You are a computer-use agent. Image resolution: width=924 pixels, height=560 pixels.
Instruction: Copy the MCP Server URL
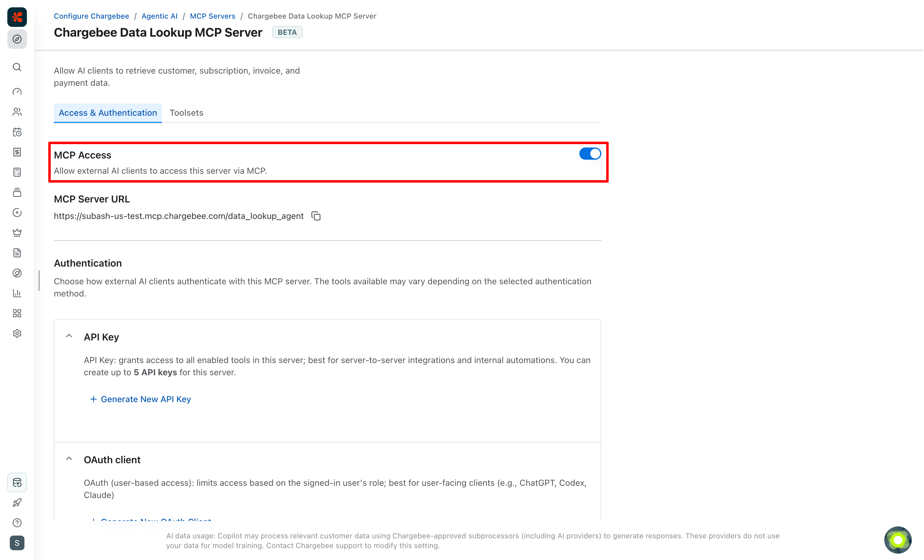tap(316, 216)
